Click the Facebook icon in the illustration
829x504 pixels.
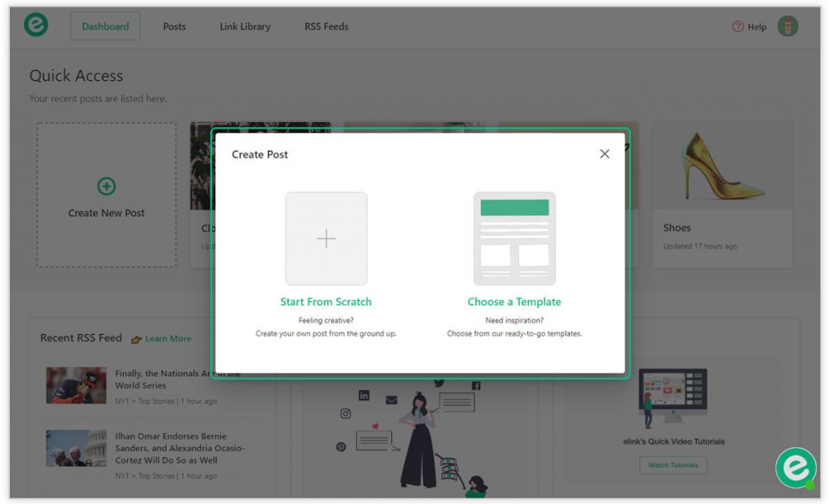[477, 385]
